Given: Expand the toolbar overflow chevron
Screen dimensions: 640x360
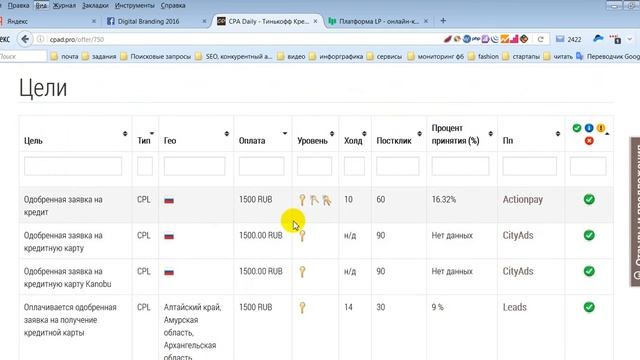Looking at the screenshot, I should point(630,39).
